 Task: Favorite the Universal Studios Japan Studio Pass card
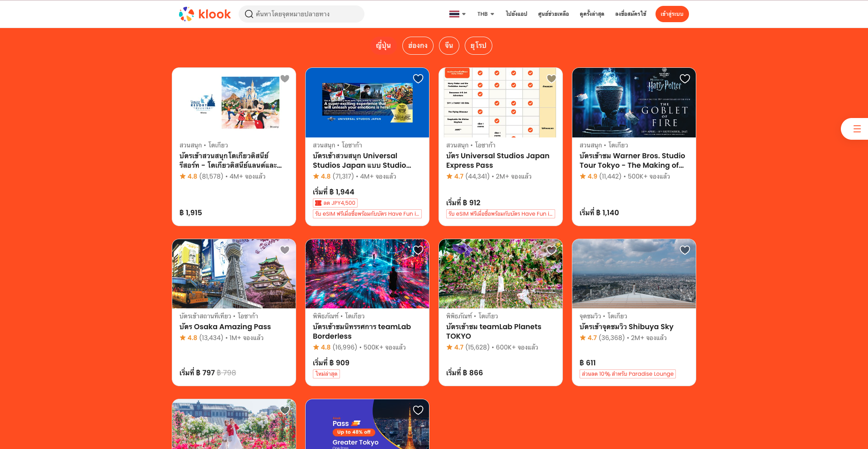[418, 79]
